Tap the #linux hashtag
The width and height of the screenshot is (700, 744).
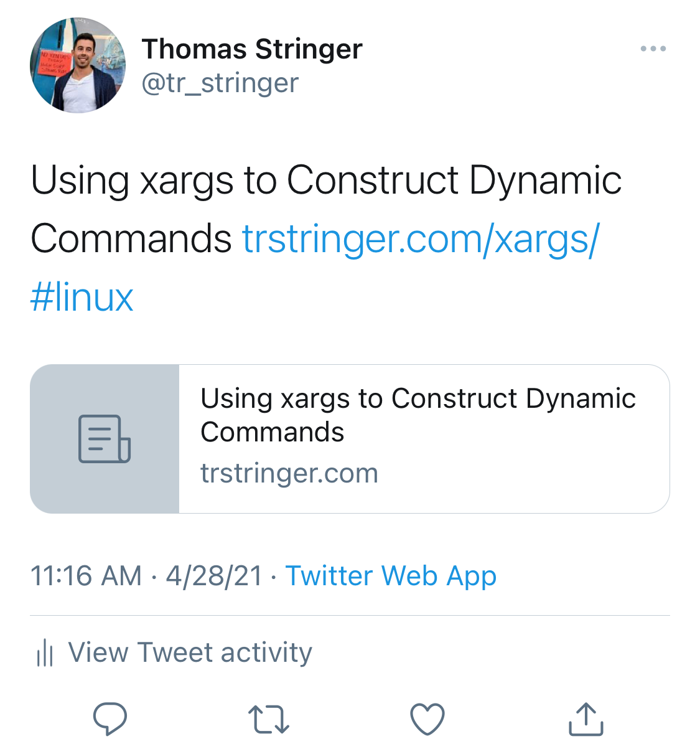pos(82,298)
